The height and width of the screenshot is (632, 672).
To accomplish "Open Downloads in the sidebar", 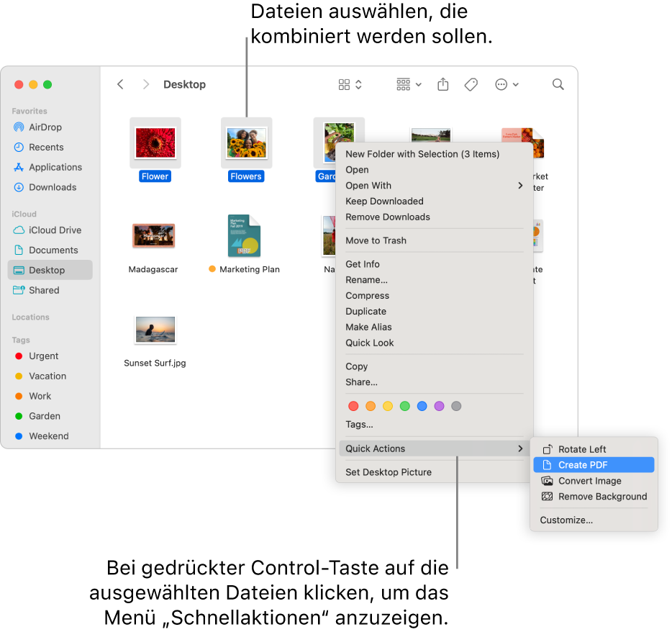I will [x=50, y=187].
